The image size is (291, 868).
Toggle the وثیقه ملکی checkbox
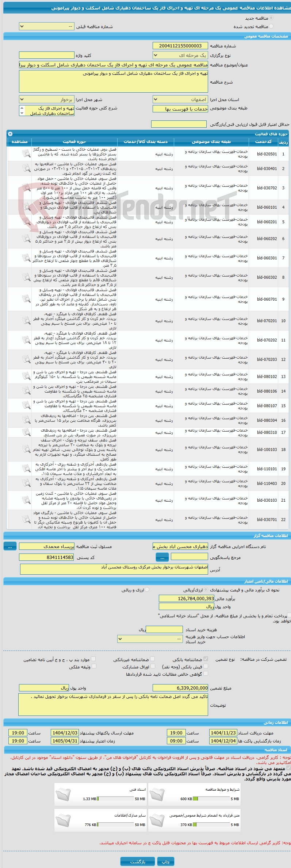click(93, 666)
